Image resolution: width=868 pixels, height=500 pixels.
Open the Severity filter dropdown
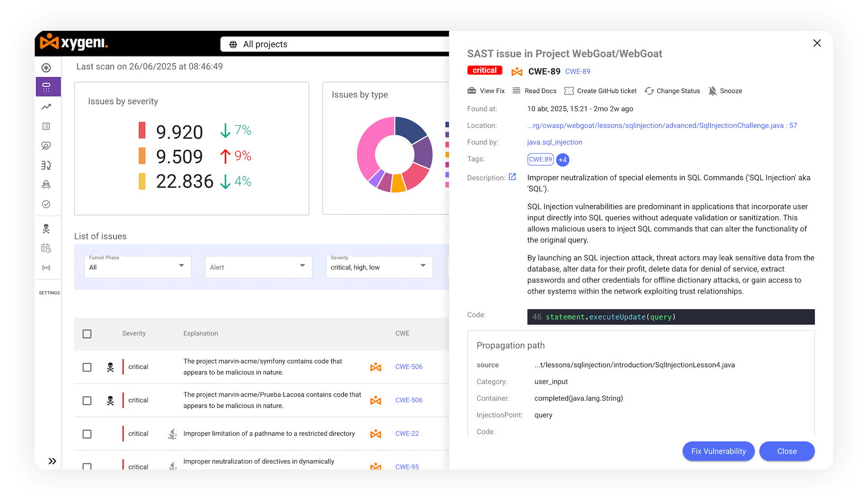[x=380, y=267]
